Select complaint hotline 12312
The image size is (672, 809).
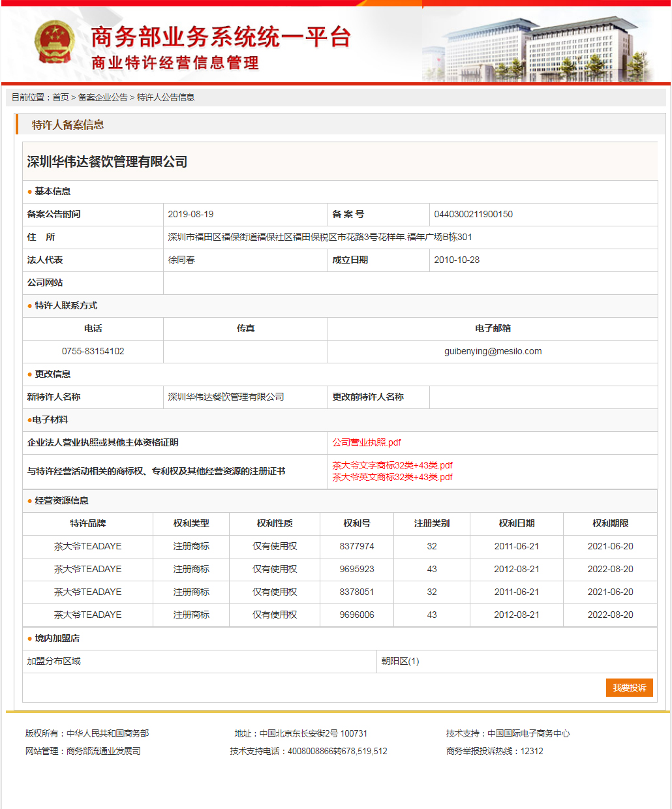tap(532, 751)
